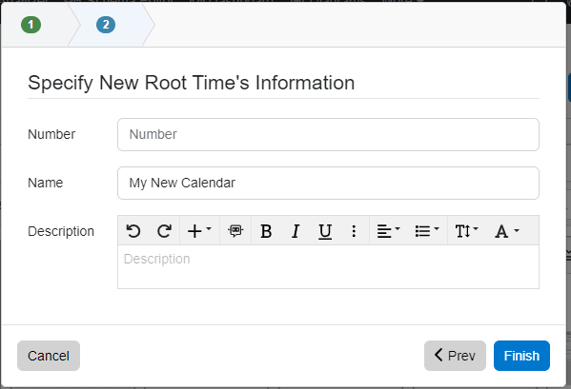The width and height of the screenshot is (571, 389).
Task: Click the special characters/comment icon
Action: click(235, 231)
